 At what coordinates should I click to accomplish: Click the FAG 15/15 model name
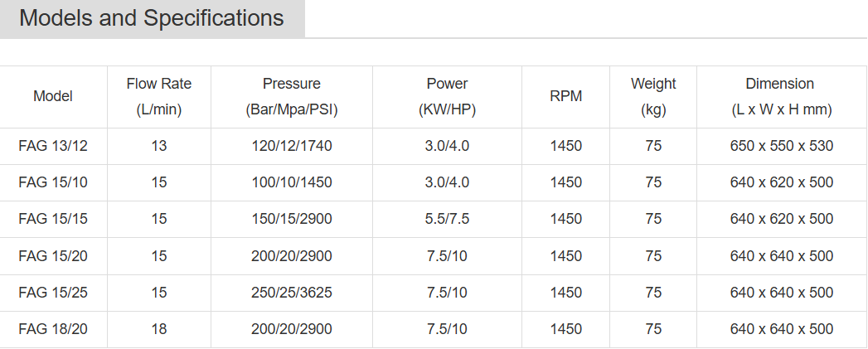click(x=53, y=220)
